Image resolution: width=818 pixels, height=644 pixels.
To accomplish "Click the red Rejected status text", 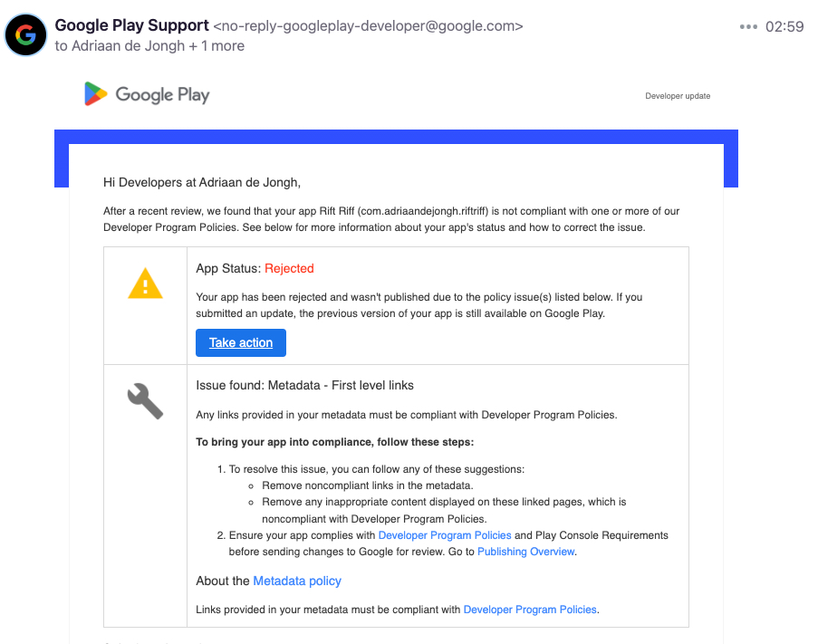I will (x=289, y=268).
